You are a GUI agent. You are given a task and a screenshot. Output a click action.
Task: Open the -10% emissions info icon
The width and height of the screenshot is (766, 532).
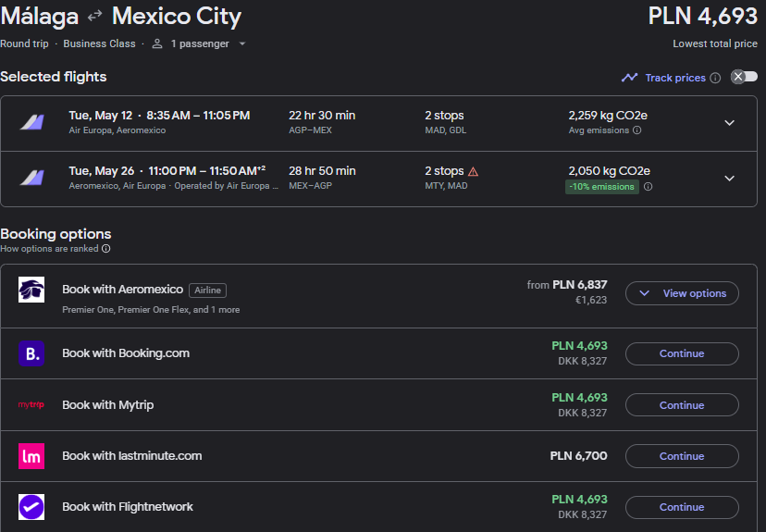point(648,187)
